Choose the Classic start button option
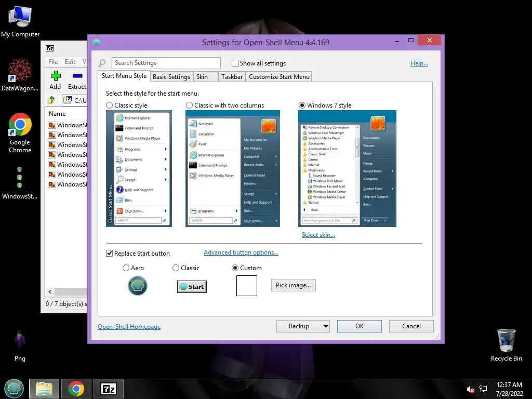 [x=176, y=268]
